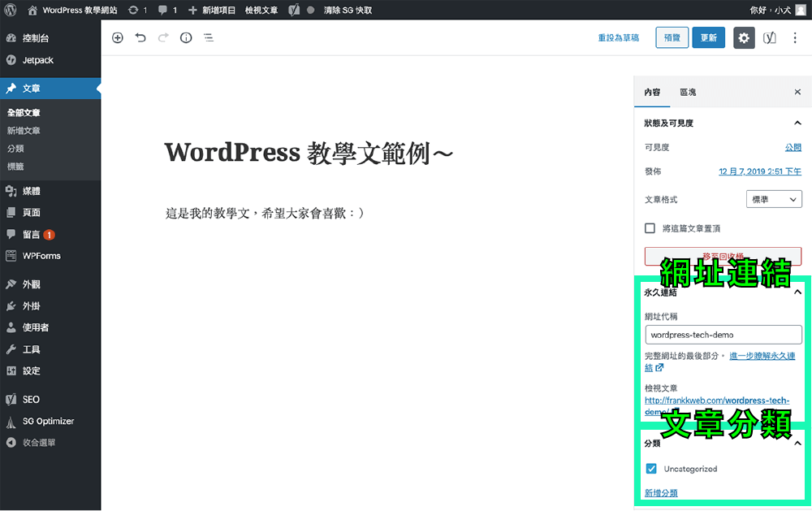Open block navigation list icon
This screenshot has height=511, width=812.
click(x=209, y=37)
